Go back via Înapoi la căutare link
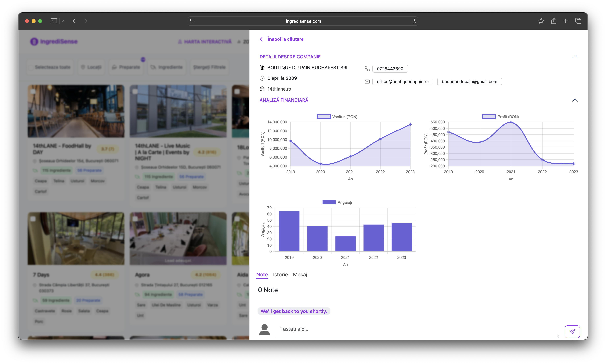Screen dimensions: 606x364 pyautogui.click(x=285, y=39)
